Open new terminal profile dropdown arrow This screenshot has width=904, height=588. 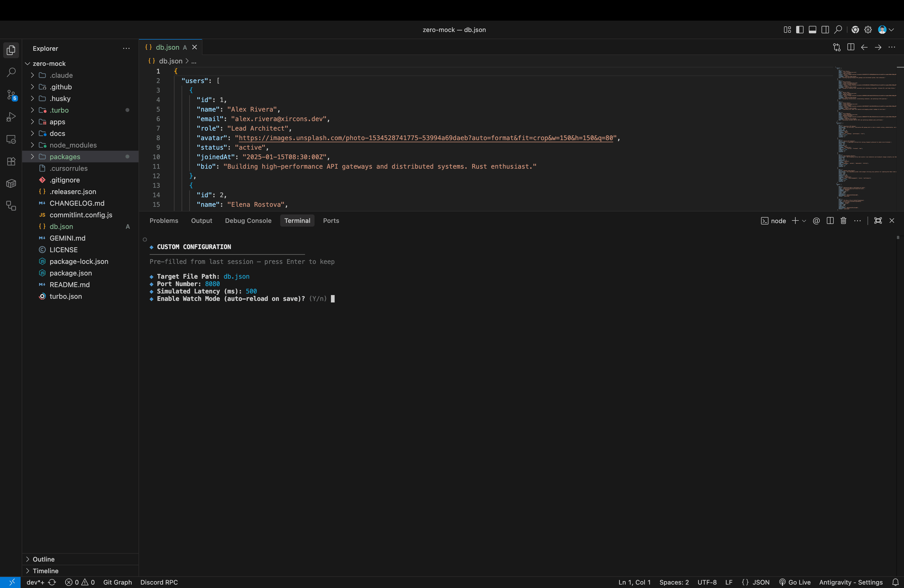[804, 221]
